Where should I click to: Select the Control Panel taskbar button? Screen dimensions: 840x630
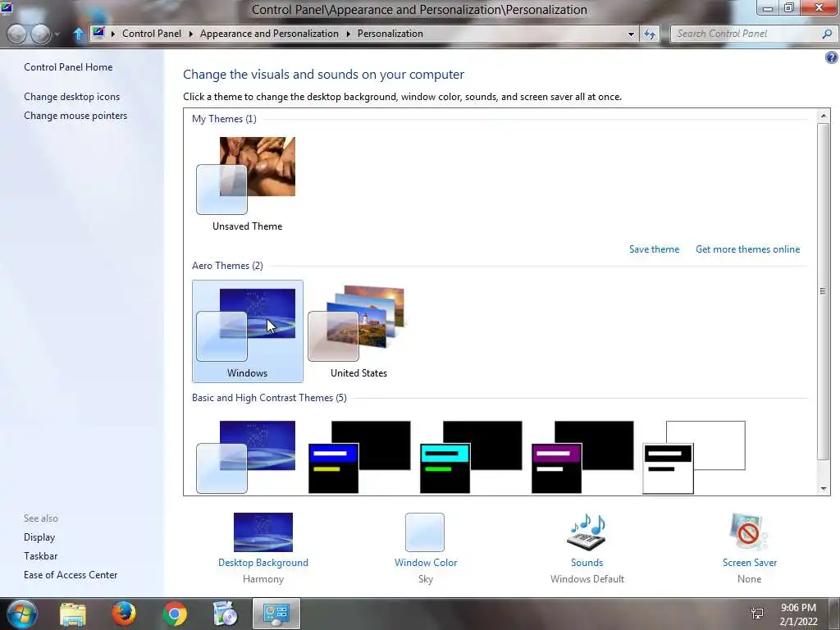click(x=276, y=614)
